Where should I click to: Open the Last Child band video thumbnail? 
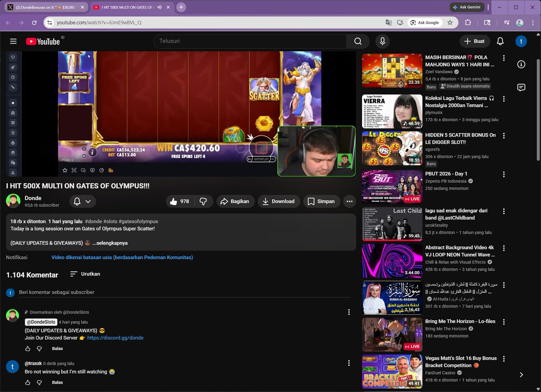pos(392,224)
